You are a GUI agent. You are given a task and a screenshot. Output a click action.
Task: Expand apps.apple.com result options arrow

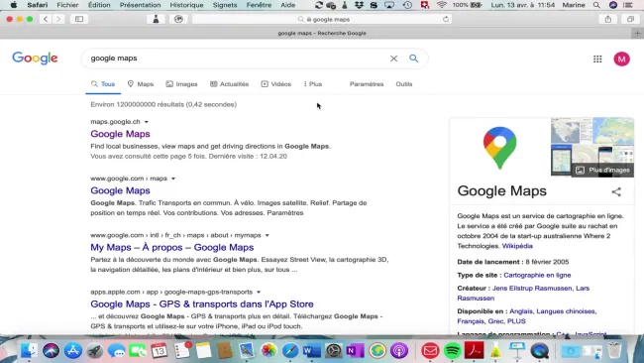(259, 293)
